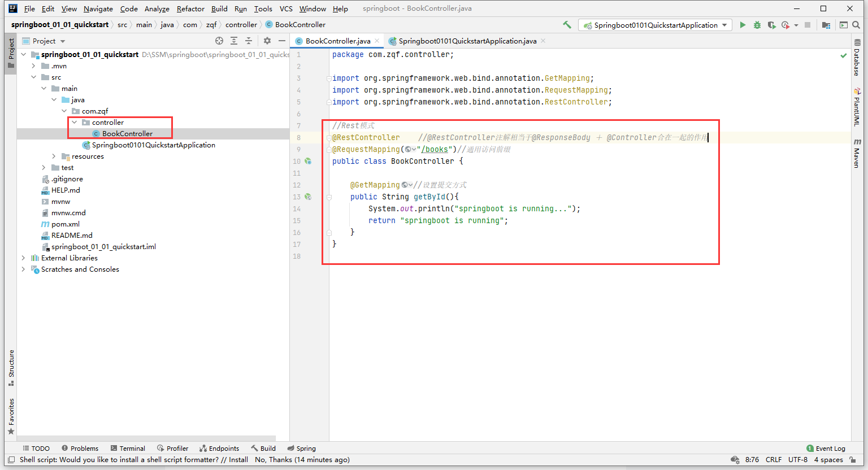868x470 pixels.
Task: Click the UTF-8 encoding in status bar
Action: [797, 460]
